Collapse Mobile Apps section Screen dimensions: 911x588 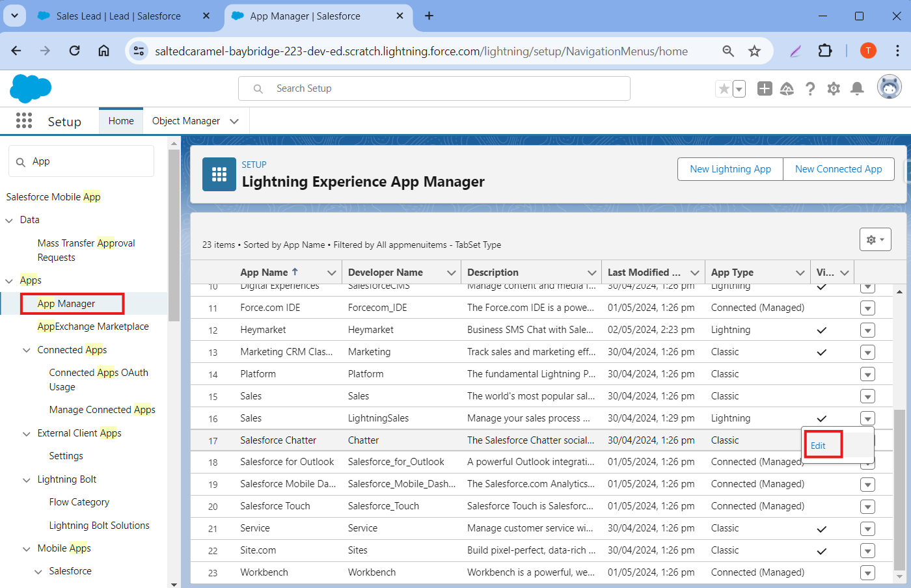coord(27,549)
